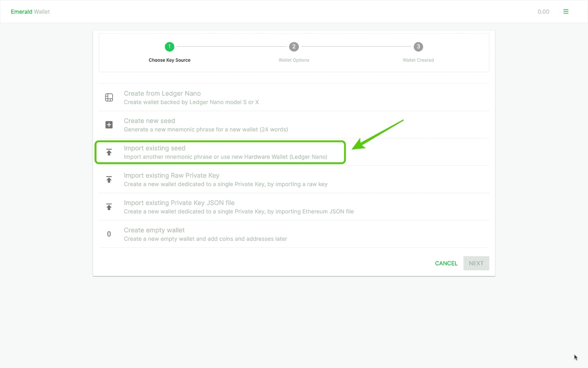The image size is (588, 368).
Task: Click step 1 circle Choose Key Source
Action: [x=170, y=47]
